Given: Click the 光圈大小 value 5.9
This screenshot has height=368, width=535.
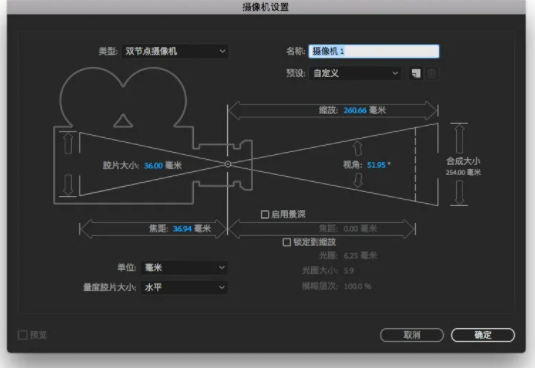Looking at the screenshot, I should tap(349, 271).
